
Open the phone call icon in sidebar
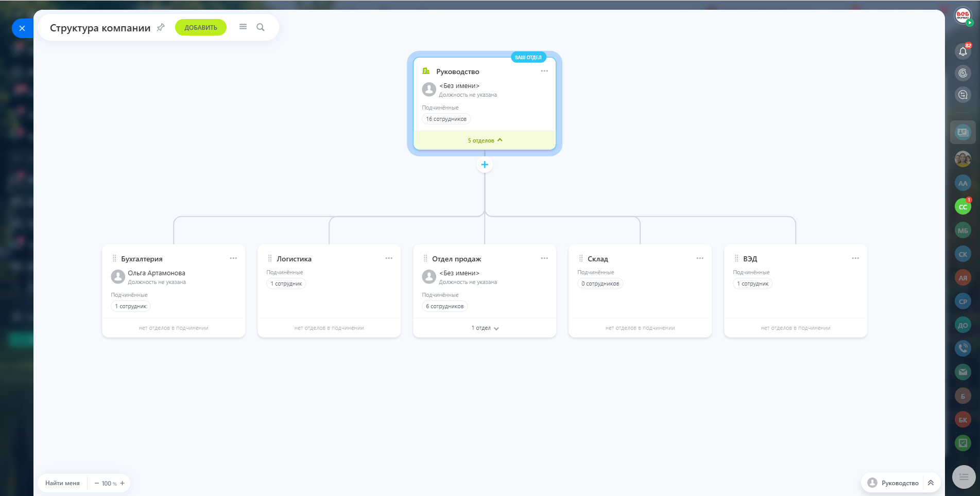click(962, 348)
